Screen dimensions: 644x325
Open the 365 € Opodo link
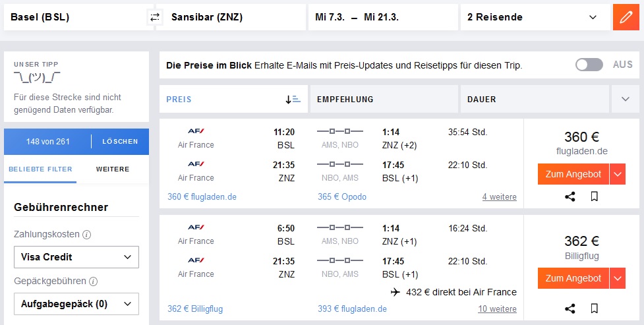click(x=341, y=197)
